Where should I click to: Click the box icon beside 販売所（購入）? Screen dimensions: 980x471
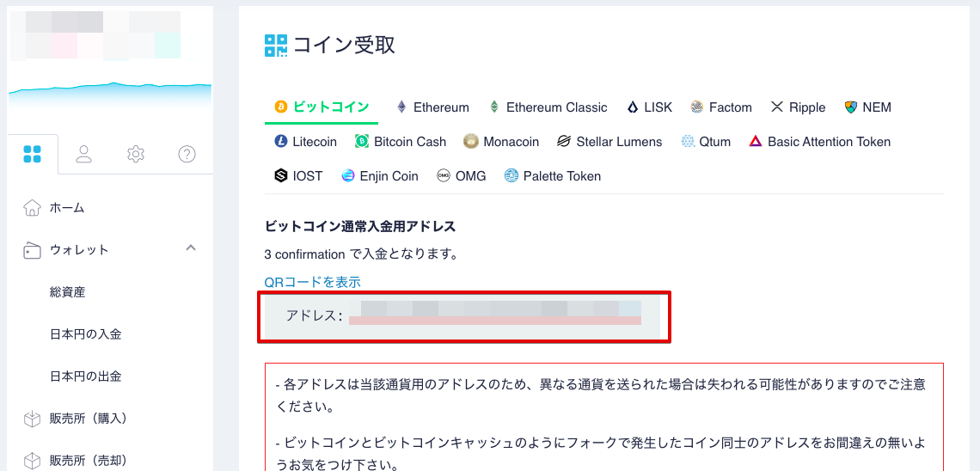[x=31, y=419]
